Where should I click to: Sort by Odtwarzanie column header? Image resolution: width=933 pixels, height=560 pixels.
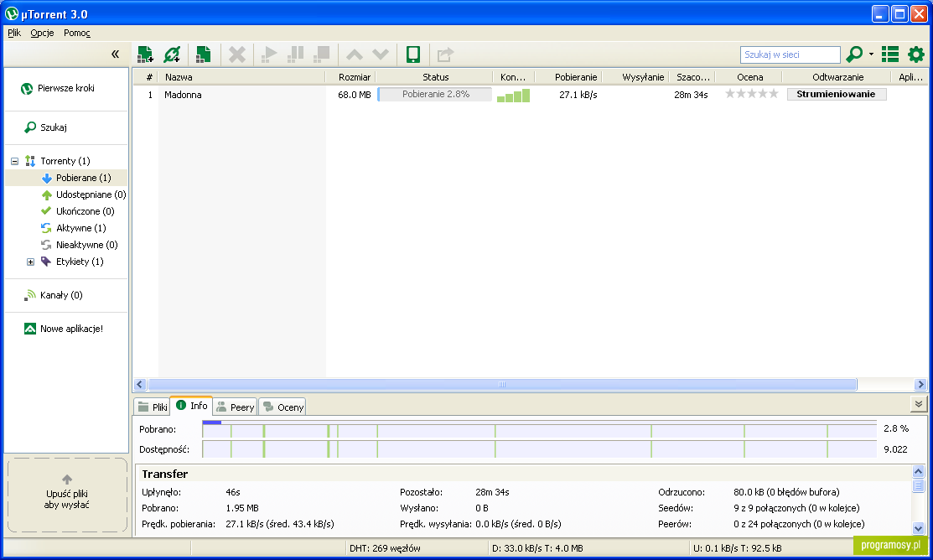pos(837,77)
